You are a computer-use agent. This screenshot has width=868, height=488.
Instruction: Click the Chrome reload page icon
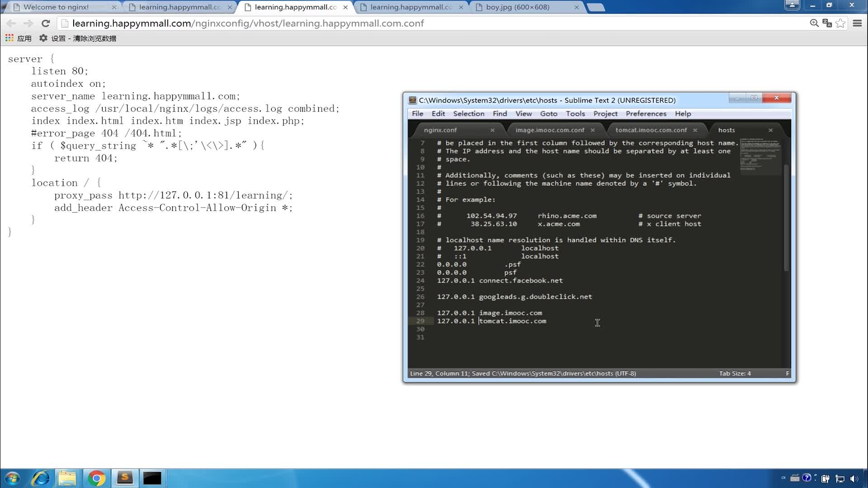tap(46, 23)
